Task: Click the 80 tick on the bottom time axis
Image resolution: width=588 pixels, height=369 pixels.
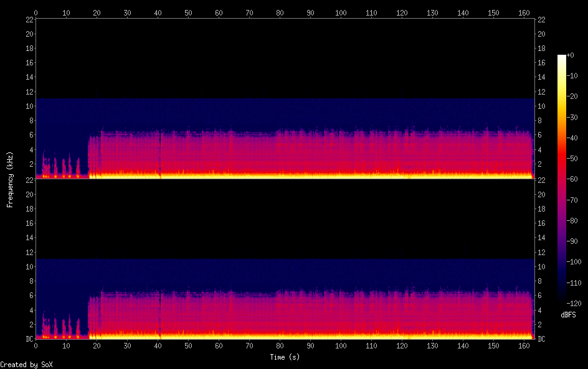Action: click(280, 345)
